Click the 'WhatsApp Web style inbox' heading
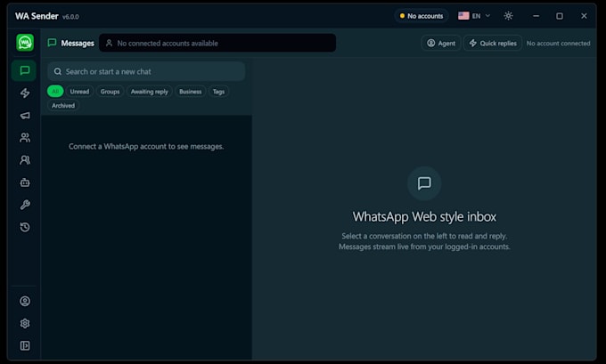This screenshot has width=606, height=364. click(424, 216)
